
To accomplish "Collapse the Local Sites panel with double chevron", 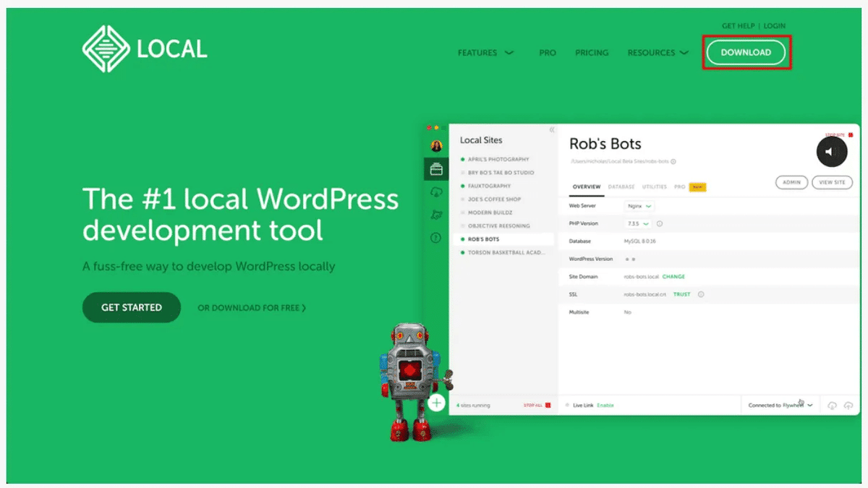I will tap(552, 130).
